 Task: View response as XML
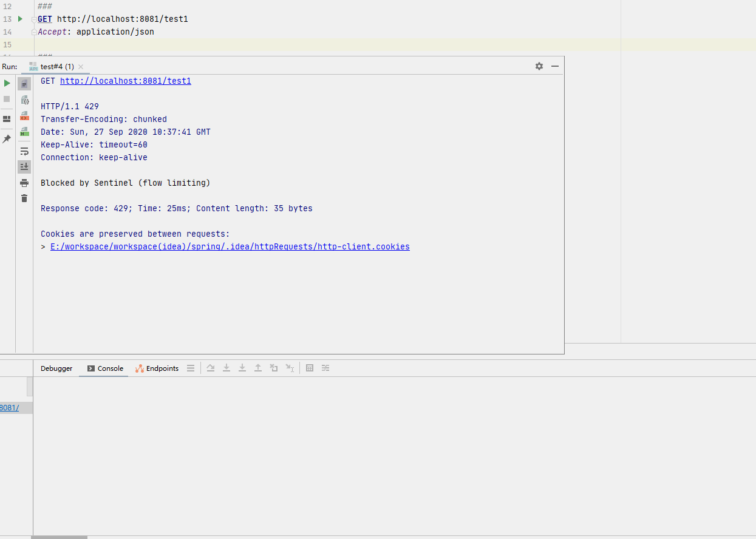coord(24,115)
